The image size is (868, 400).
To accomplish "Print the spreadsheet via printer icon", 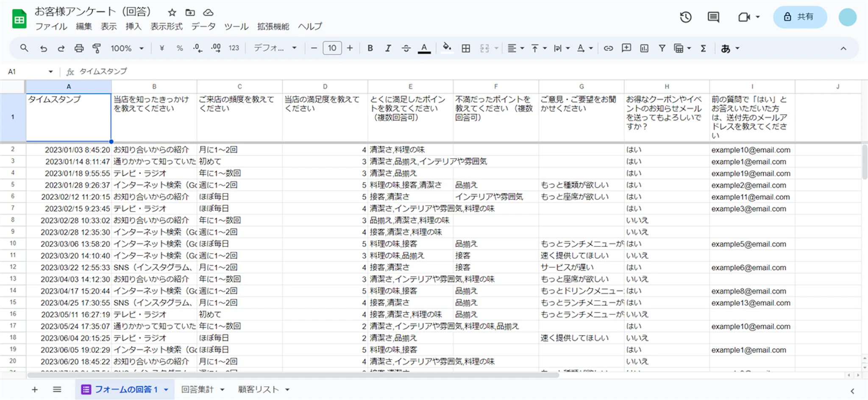I will (x=79, y=48).
